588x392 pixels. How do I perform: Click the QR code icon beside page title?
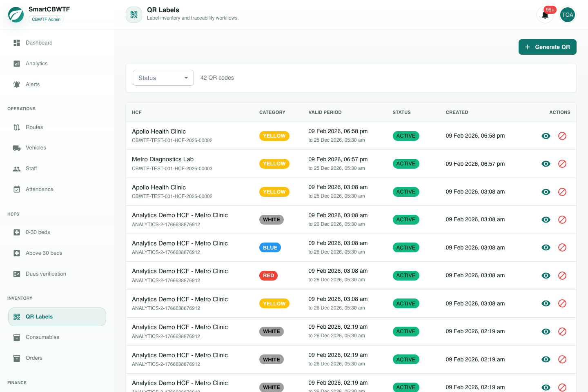[134, 15]
